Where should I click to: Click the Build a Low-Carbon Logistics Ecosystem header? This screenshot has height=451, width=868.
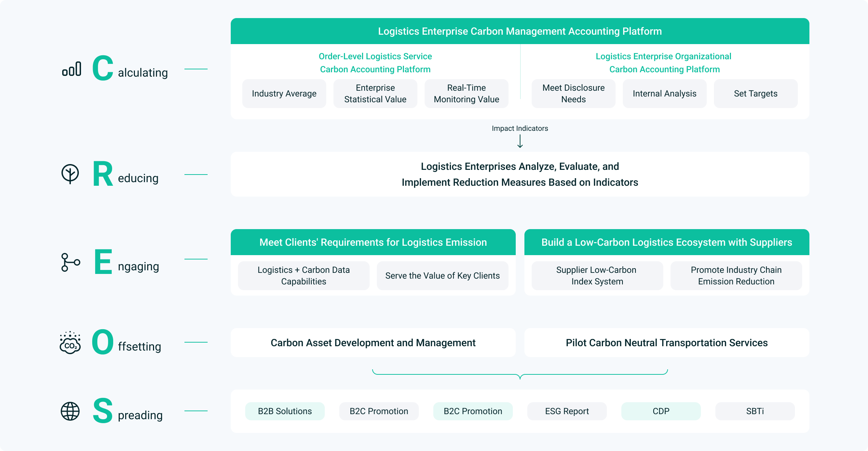tap(667, 242)
